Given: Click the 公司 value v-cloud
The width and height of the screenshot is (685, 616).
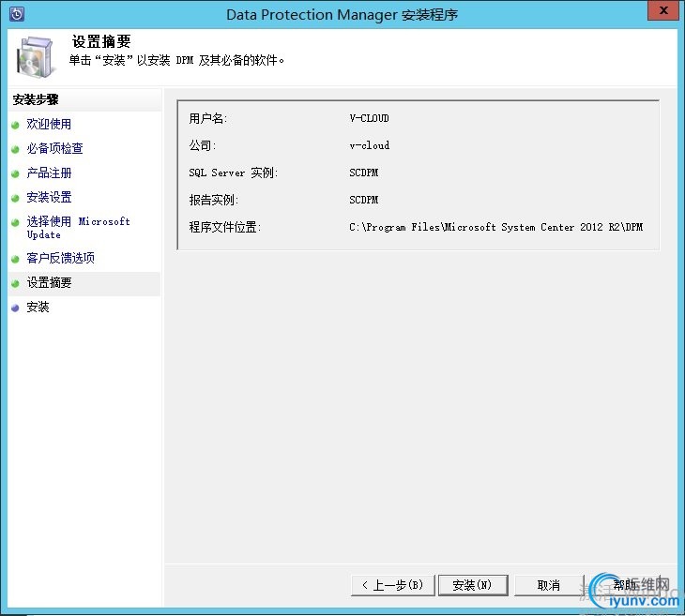Looking at the screenshot, I should pyautogui.click(x=370, y=145).
